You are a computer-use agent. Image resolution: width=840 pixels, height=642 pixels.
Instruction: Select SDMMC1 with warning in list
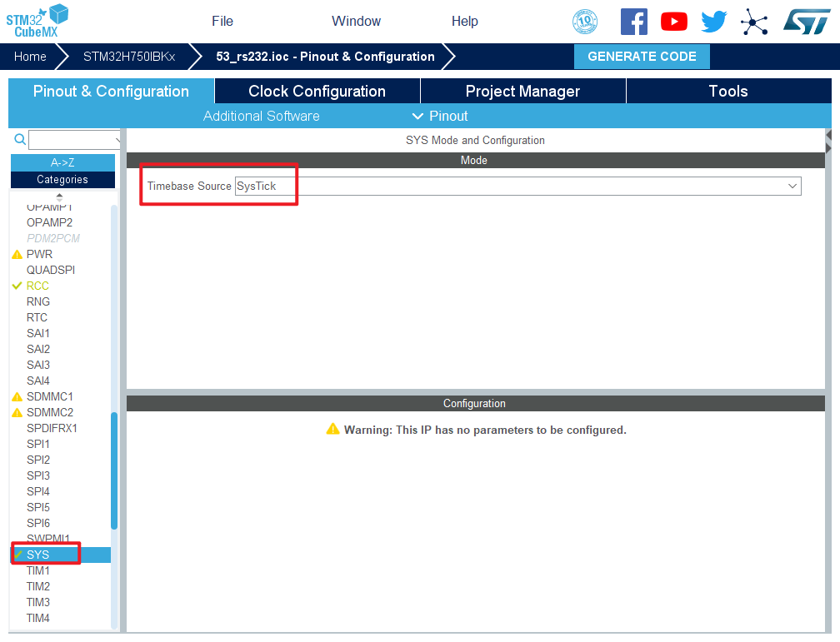point(49,396)
